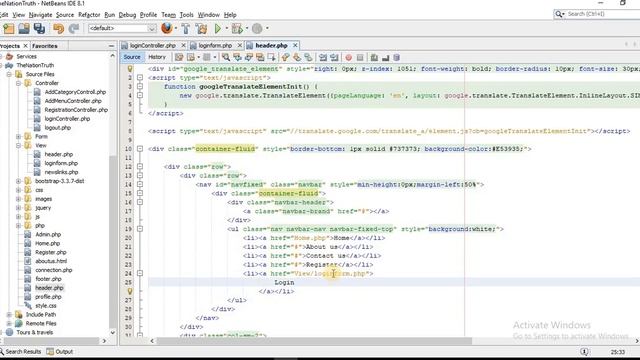Switch to loginform.php editor tab
The height and width of the screenshot is (360, 640).
pos(215,45)
